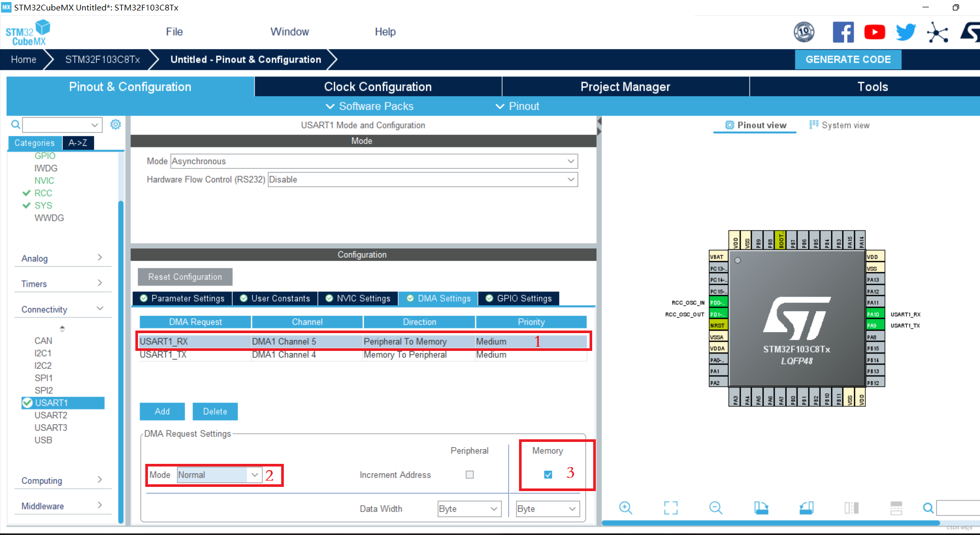Screen dimensions: 980x535
Task: Open the category search dropdown
Action: 95,125
